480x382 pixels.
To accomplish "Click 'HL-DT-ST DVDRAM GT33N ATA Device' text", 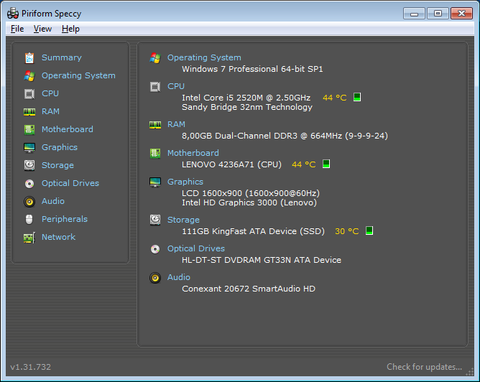I will pos(261,260).
